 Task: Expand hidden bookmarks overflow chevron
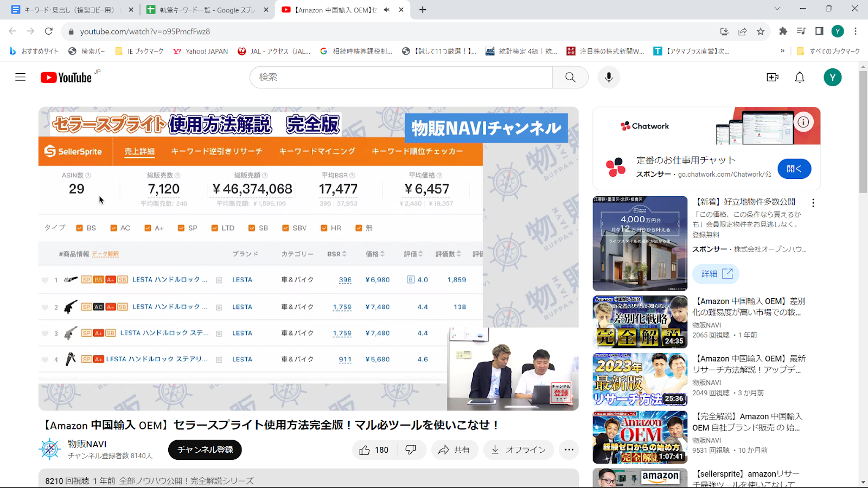782,51
